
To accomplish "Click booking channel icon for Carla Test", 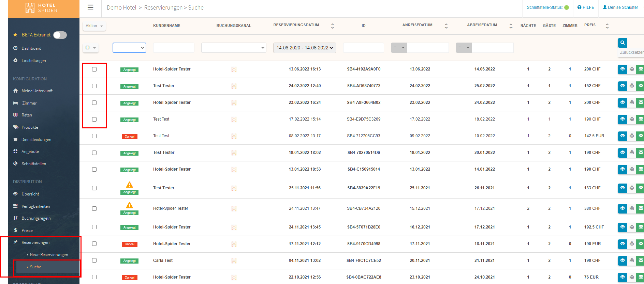I will tap(234, 261).
